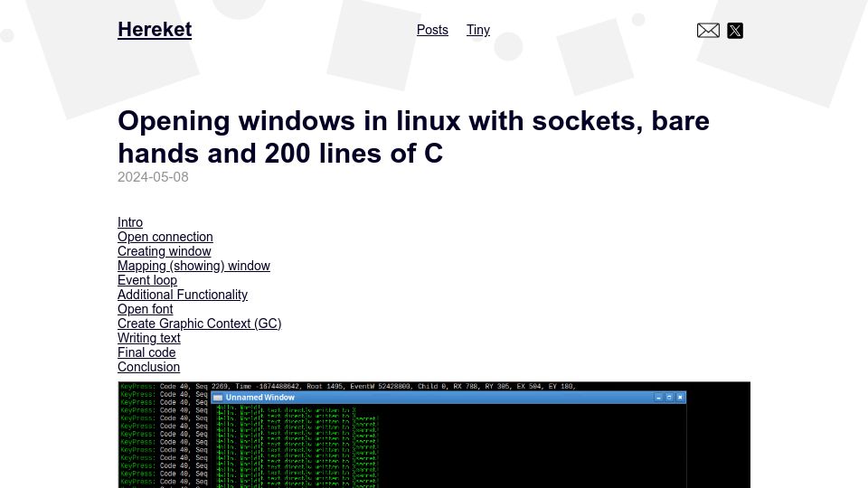Viewport: 868px width, 488px height.
Task: Open the Posts page
Action: (432, 30)
